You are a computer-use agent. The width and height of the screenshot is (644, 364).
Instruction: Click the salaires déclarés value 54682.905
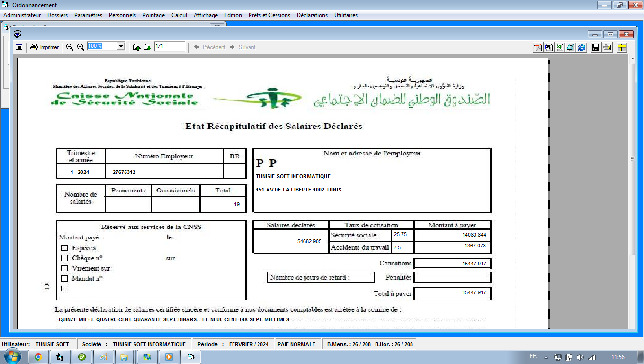[x=309, y=241]
